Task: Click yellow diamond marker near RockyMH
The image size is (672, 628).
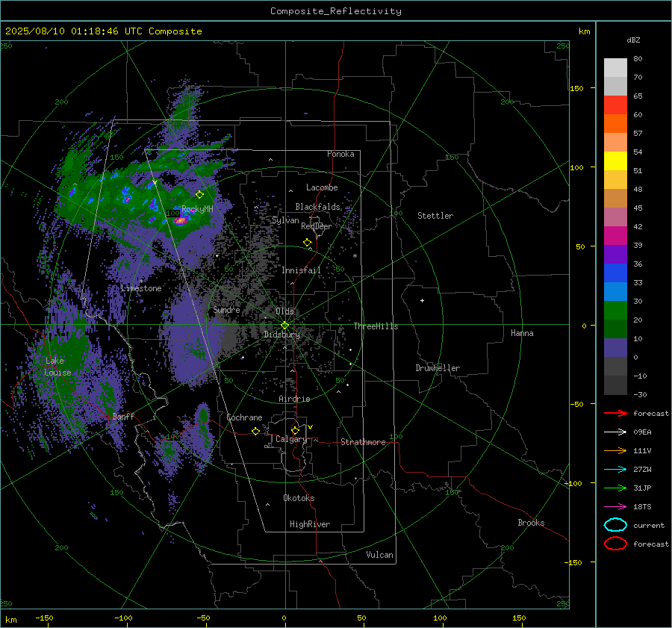Action: pos(199,195)
